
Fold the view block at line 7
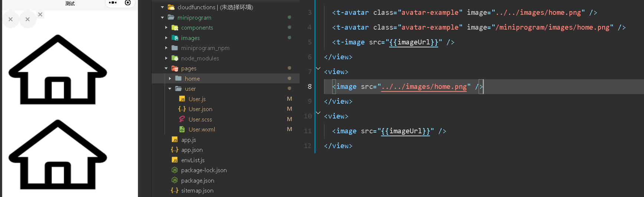coord(318,68)
